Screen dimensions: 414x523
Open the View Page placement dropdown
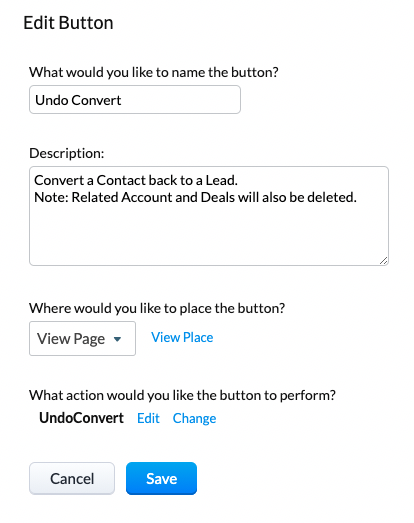tap(82, 339)
